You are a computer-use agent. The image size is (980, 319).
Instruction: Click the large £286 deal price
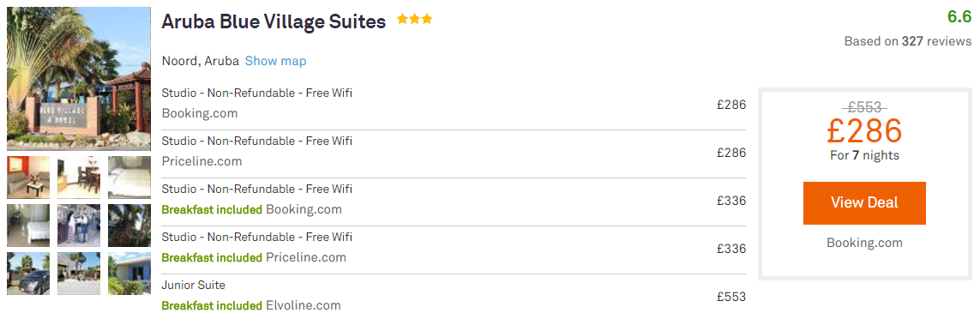click(864, 130)
